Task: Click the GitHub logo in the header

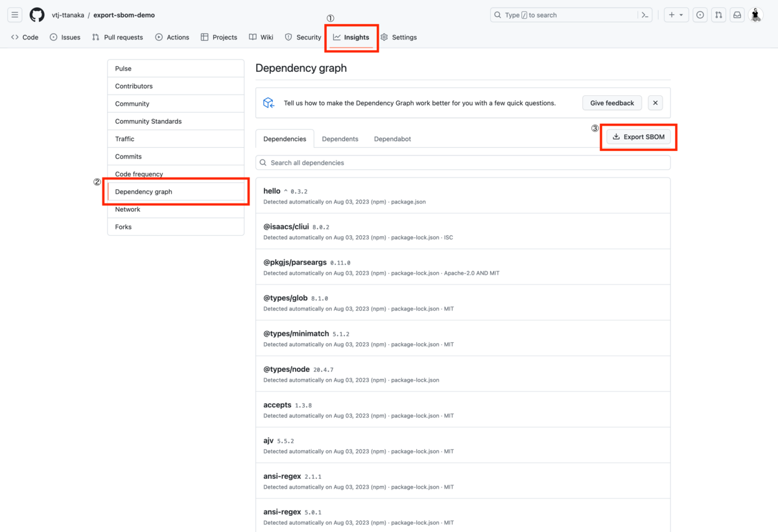Action: (37, 15)
